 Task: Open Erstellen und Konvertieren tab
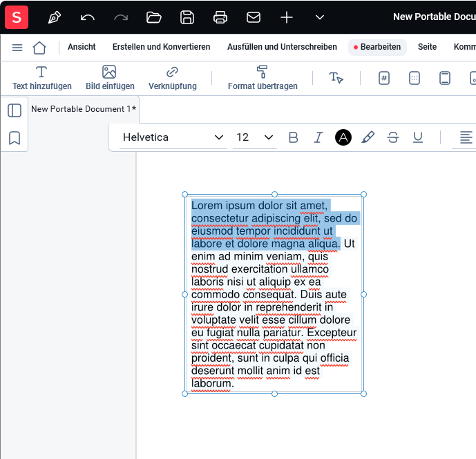161,47
